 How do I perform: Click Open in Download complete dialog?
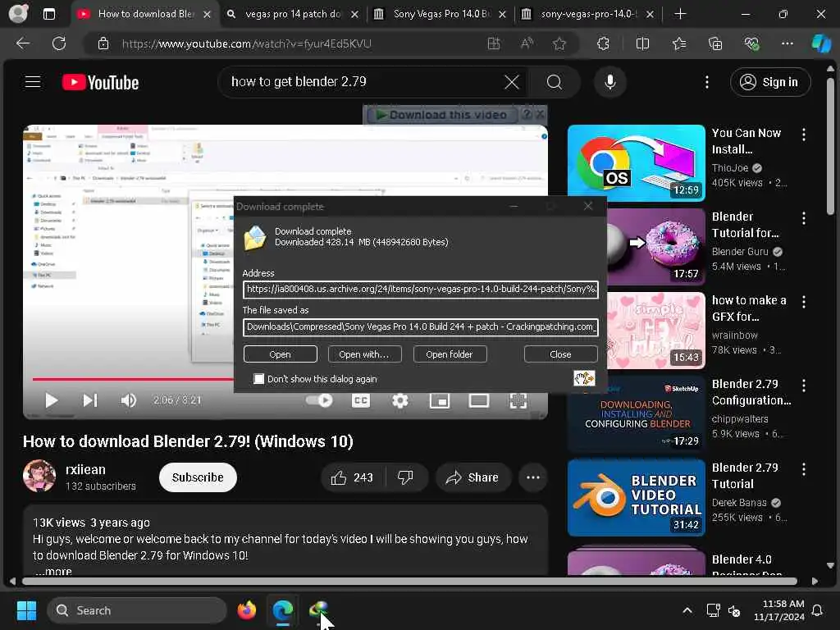click(x=281, y=354)
